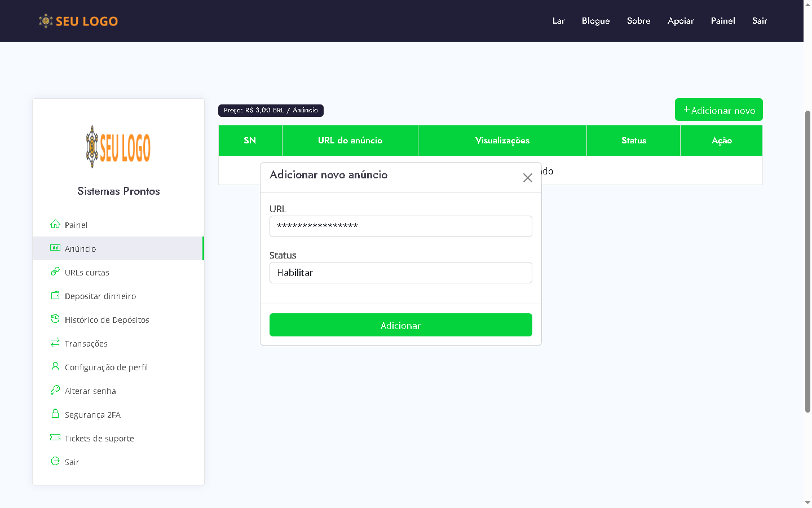Click the Anúncio ad icon in sidebar

[55, 248]
